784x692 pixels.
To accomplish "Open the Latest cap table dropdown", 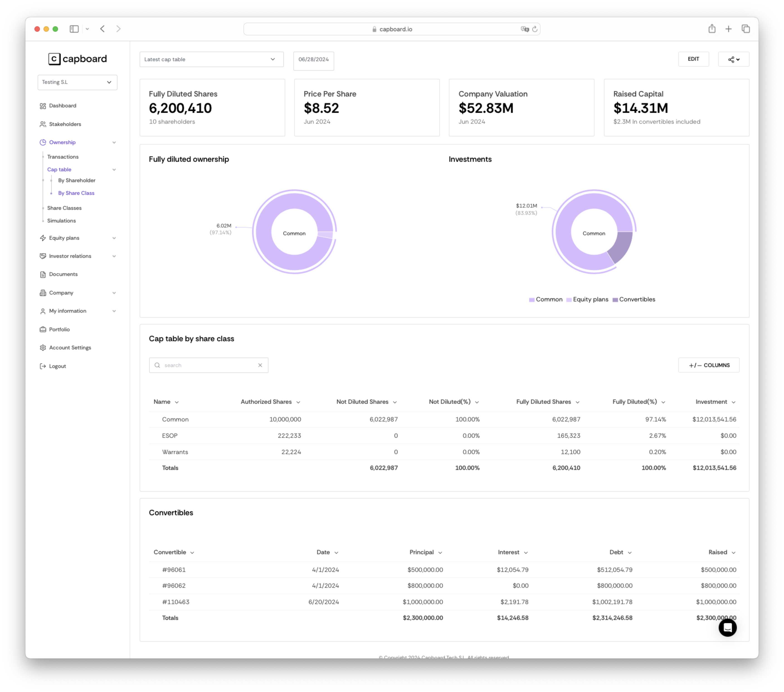I will tap(211, 59).
